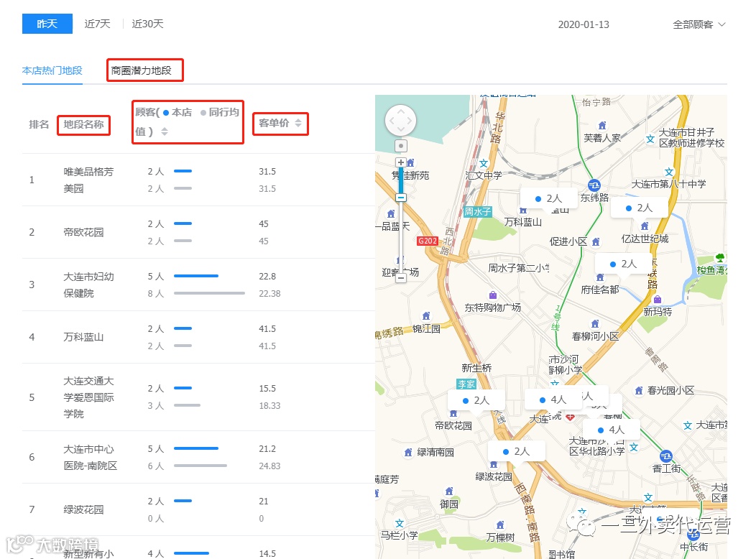Open the 本店热门地段 tab
Image resolution: width=756 pixels, height=559 pixels.
[52, 71]
